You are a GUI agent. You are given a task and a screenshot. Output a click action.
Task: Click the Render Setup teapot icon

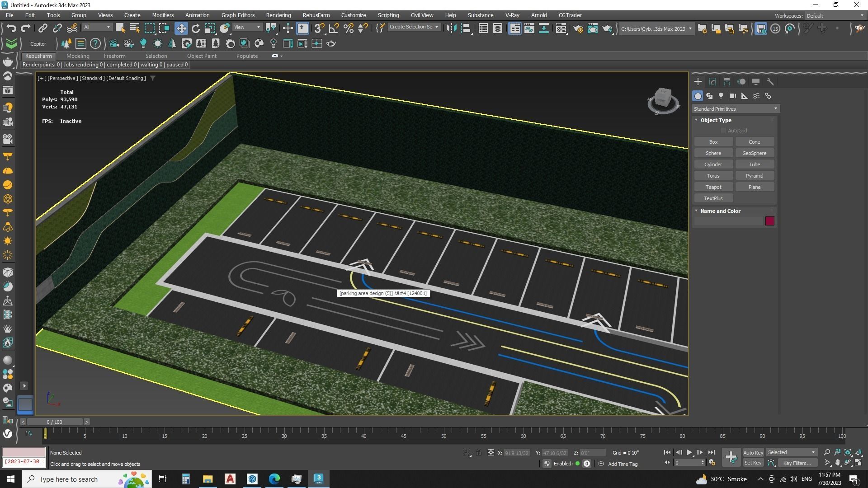point(578,28)
